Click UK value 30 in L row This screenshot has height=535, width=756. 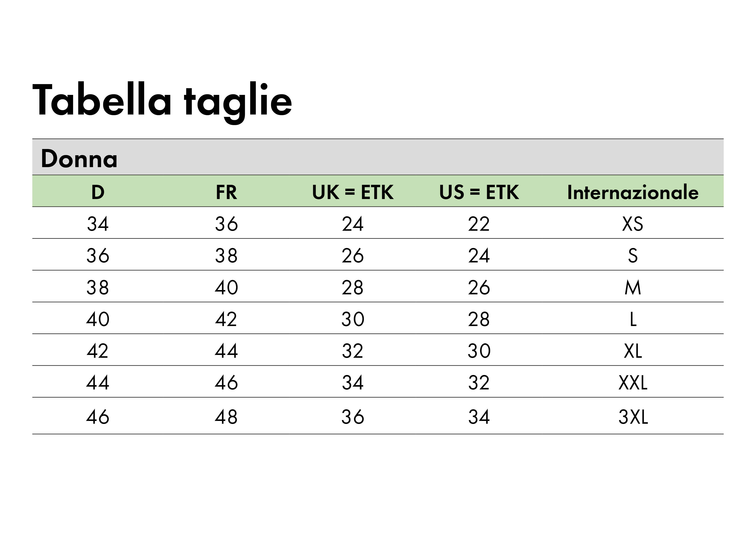(353, 319)
